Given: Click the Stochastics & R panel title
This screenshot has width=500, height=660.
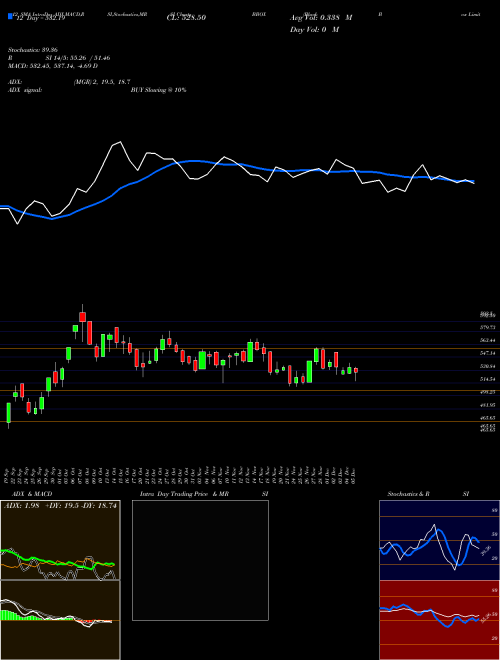Looking at the screenshot, I should (x=408, y=494).
